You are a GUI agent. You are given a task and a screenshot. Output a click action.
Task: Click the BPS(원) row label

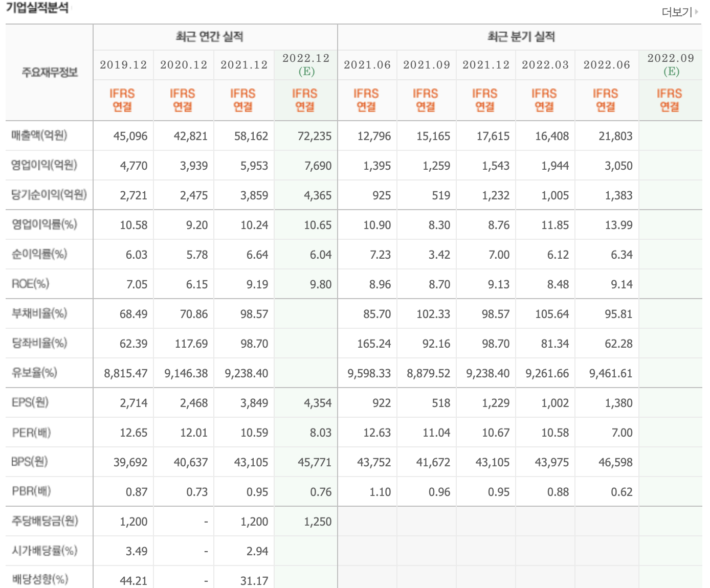click(30, 462)
